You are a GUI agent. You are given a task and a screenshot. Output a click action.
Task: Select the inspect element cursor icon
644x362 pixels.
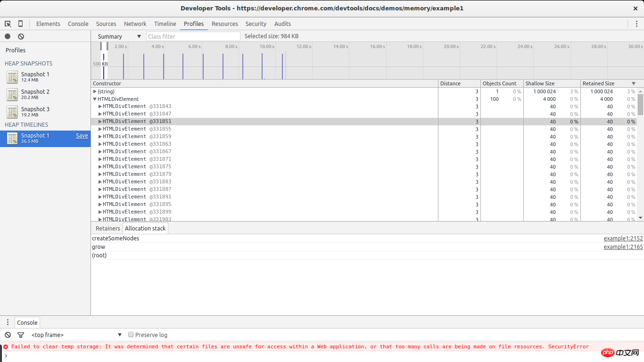click(8, 24)
